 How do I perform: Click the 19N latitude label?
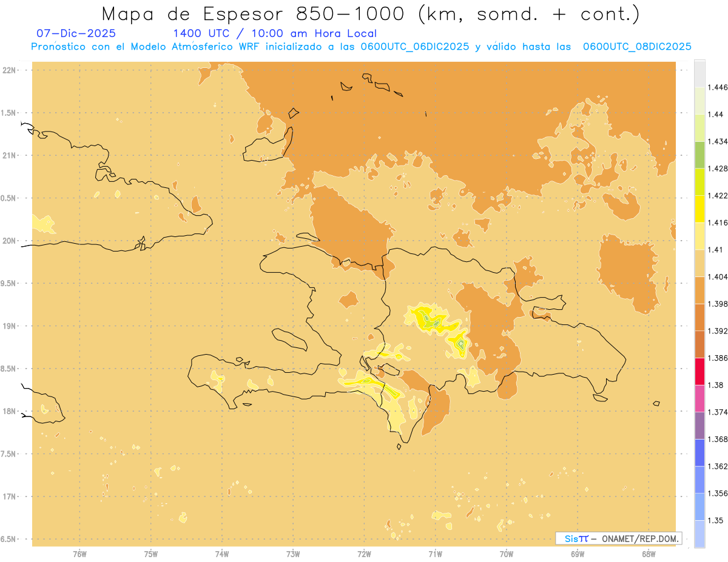(x=9, y=326)
